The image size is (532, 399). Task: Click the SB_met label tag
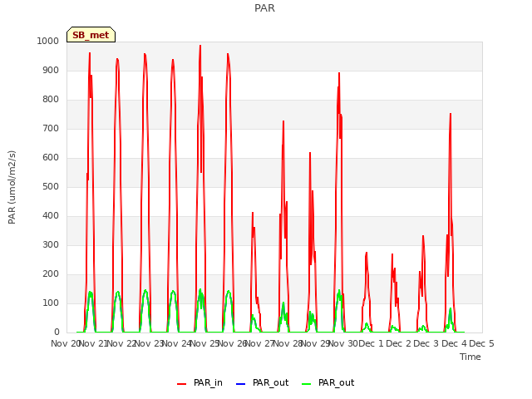click(91, 35)
